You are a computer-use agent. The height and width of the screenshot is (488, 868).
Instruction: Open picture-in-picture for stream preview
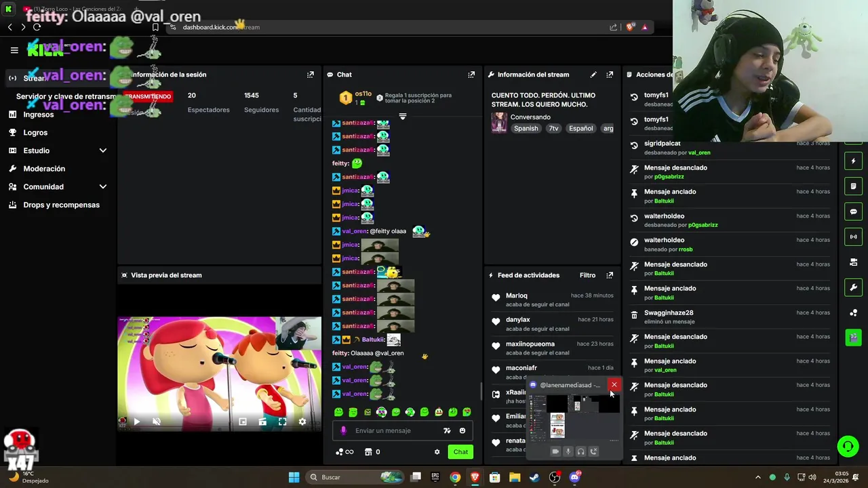click(x=243, y=422)
